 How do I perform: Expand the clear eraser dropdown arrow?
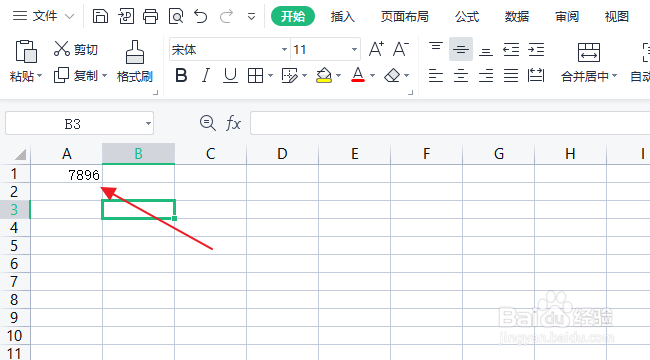[407, 75]
